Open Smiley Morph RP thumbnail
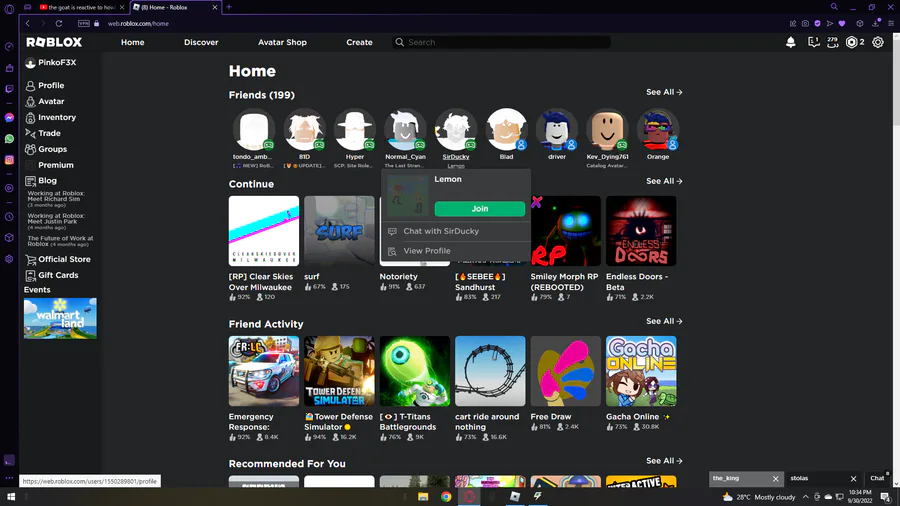Viewport: 900px width, 506px height. click(x=565, y=231)
